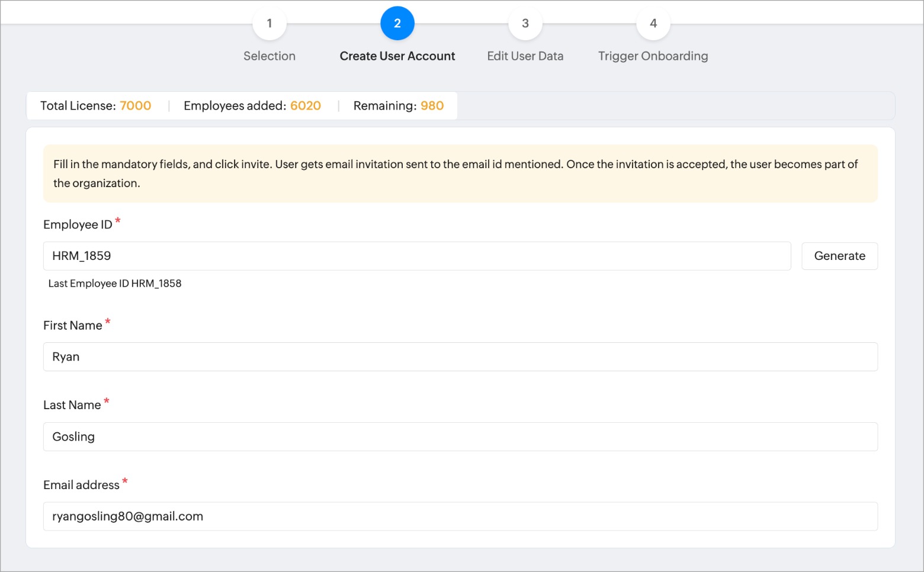Focus the First Name field containing Ryan

pyautogui.click(x=460, y=356)
